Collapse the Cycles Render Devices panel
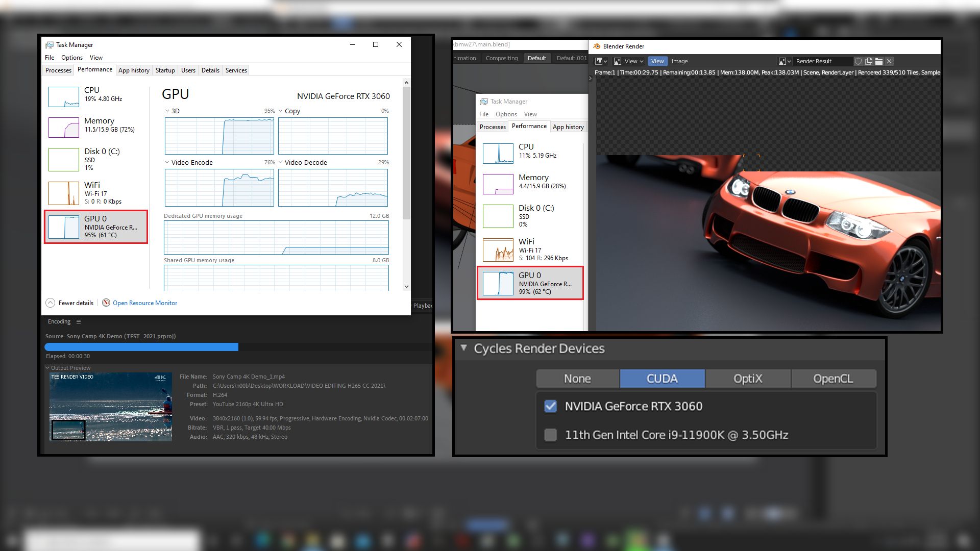This screenshot has width=980, height=551. click(464, 348)
